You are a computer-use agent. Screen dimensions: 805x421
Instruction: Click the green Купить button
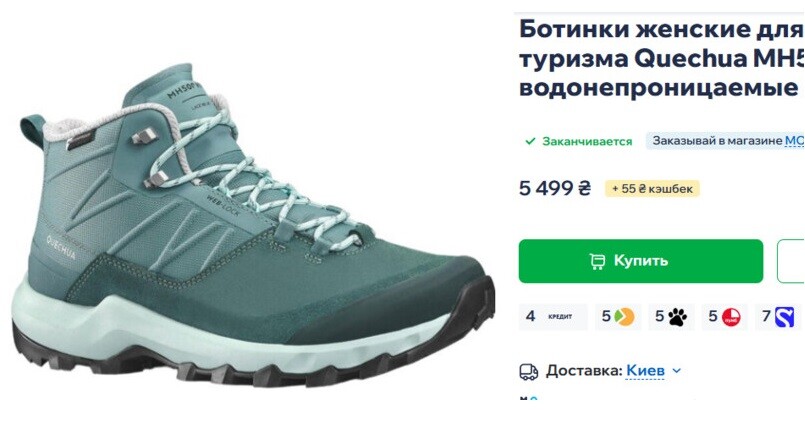641,261
